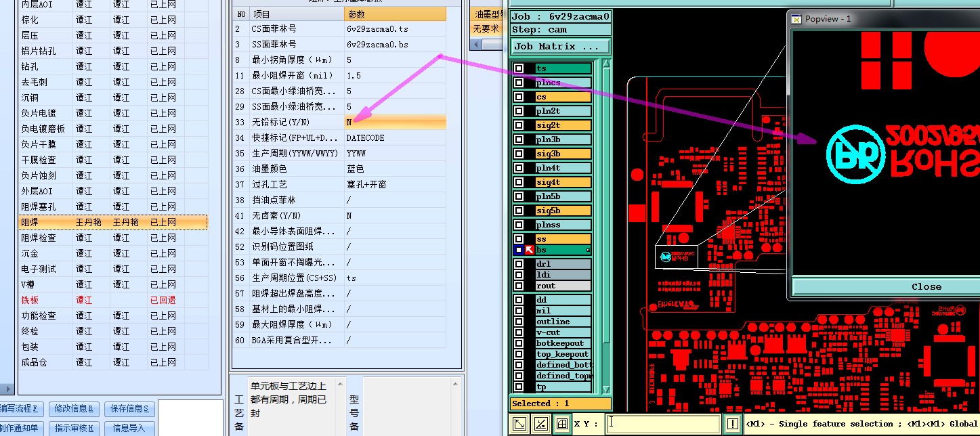Click the DATECODE parameter value

(x=395, y=138)
